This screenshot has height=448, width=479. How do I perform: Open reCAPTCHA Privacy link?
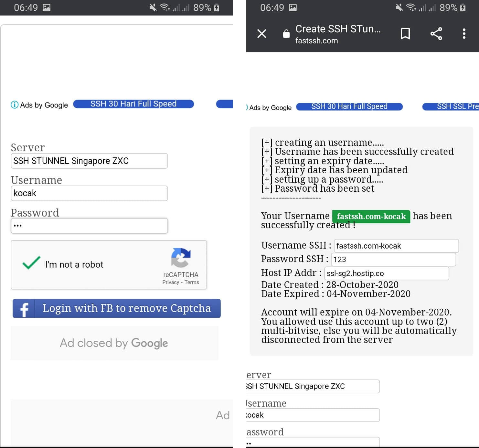coord(171,283)
